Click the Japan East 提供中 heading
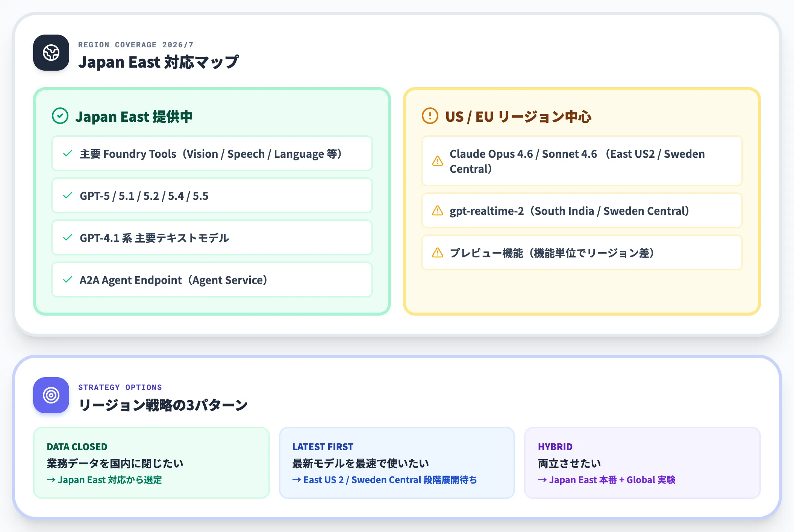Screen dimensions: 794x532 [x=134, y=116]
